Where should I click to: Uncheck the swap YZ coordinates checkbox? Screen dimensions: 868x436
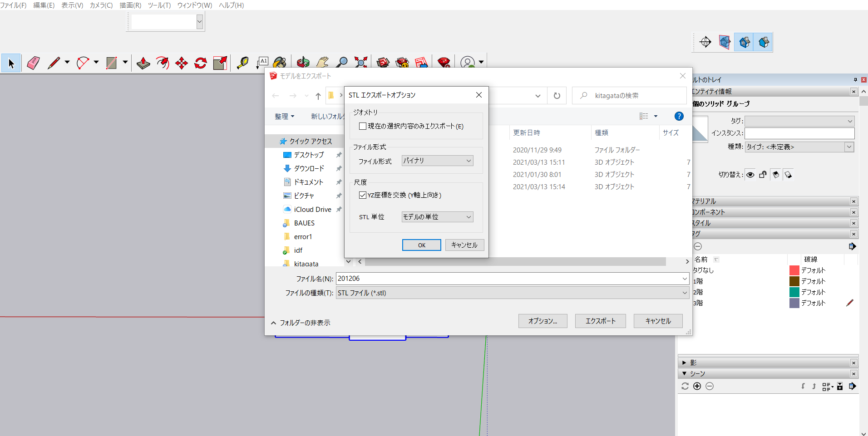pos(363,195)
